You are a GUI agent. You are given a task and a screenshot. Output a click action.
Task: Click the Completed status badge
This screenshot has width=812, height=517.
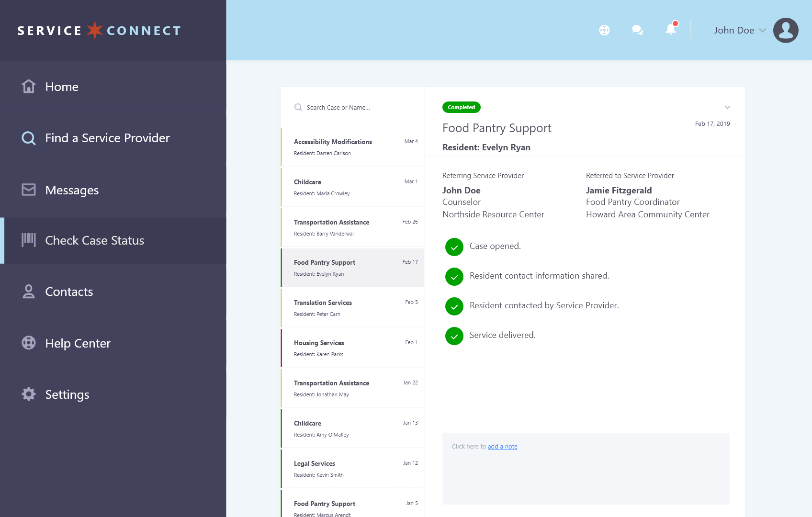click(462, 107)
